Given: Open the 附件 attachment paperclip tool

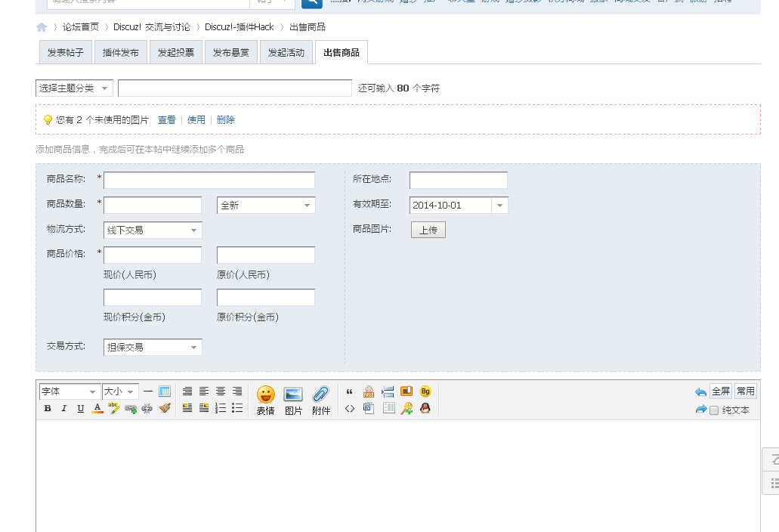Looking at the screenshot, I should 321,401.
